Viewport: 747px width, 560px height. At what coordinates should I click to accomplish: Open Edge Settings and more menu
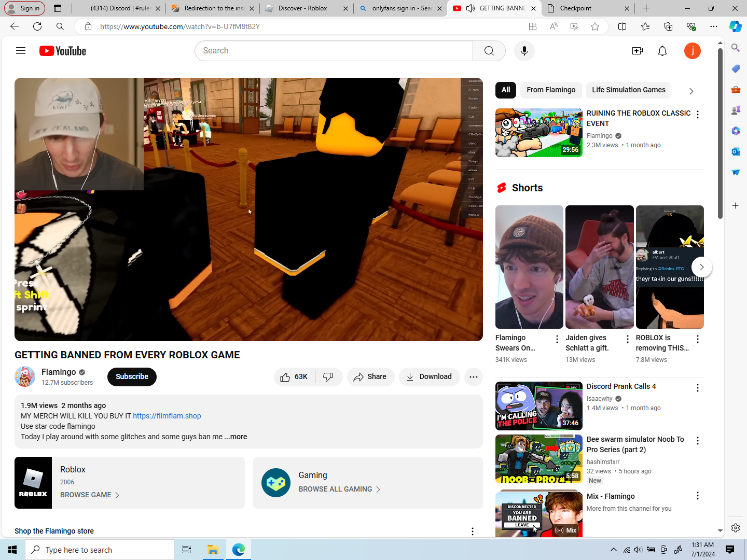(714, 26)
